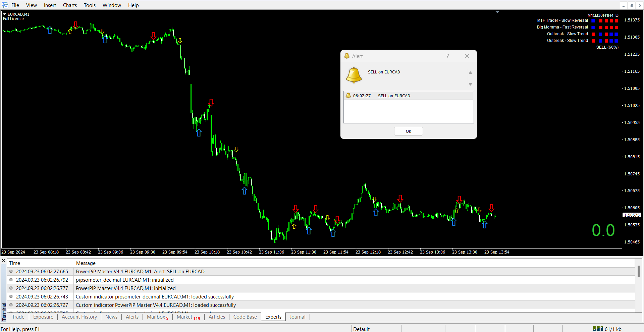Switch to the Journal tab
Image resolution: width=644 pixels, height=332 pixels.
click(x=297, y=317)
